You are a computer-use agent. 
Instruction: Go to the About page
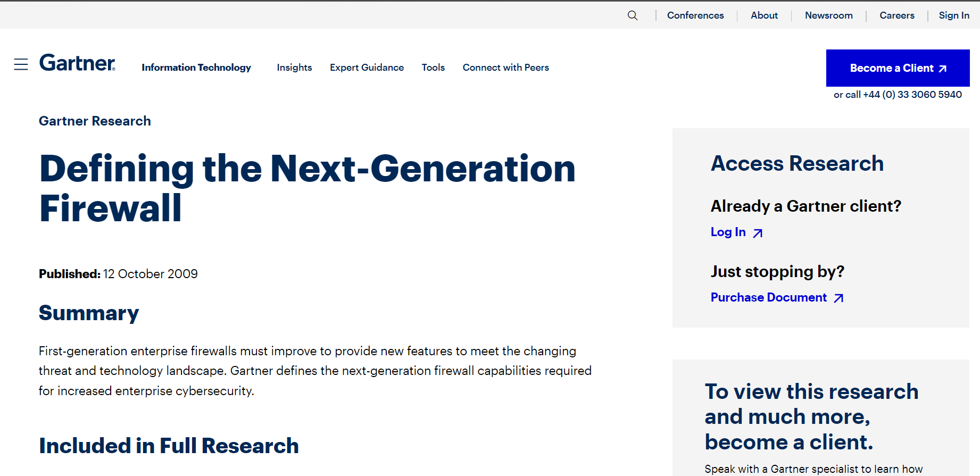click(764, 15)
